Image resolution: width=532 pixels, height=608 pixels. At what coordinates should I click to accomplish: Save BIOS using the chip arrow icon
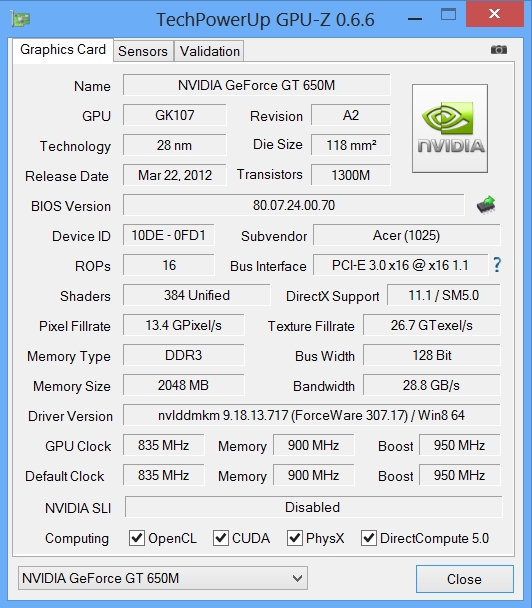486,204
